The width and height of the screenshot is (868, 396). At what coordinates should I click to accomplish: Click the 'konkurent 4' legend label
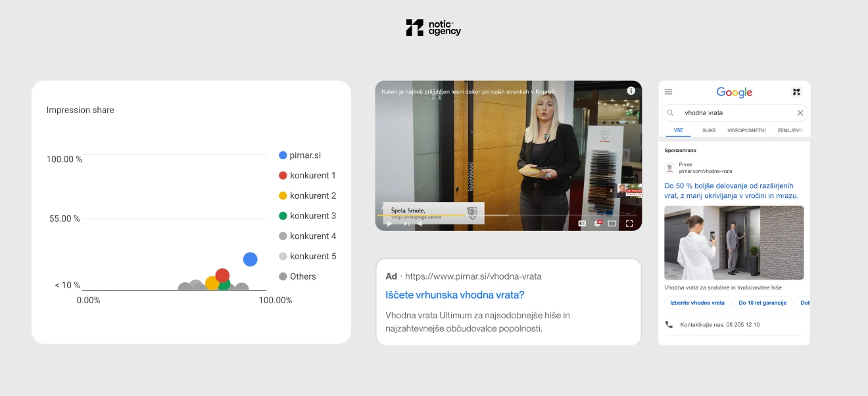tap(313, 235)
